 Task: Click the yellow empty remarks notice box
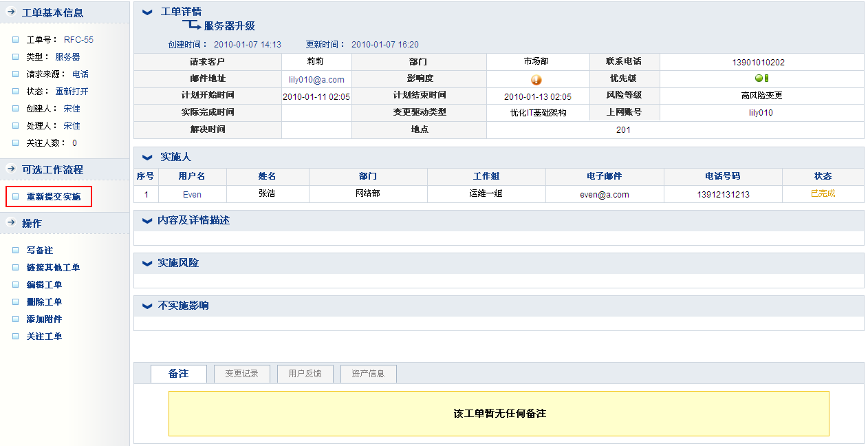pyautogui.click(x=499, y=414)
